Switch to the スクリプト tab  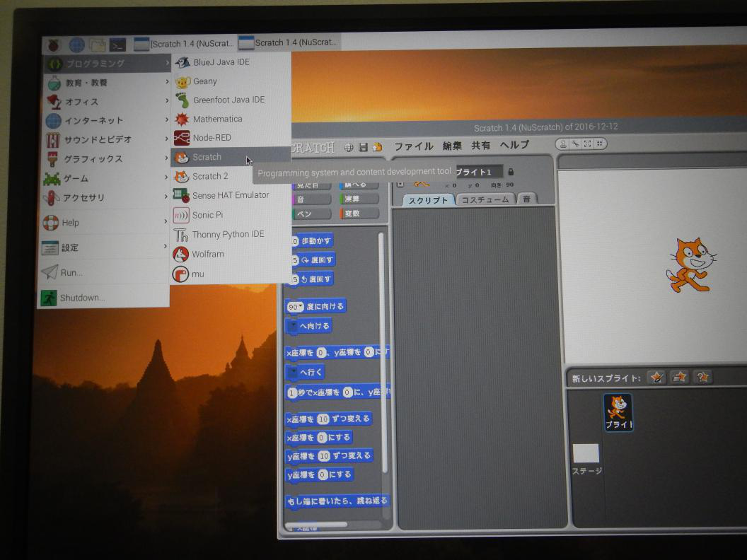tap(428, 201)
